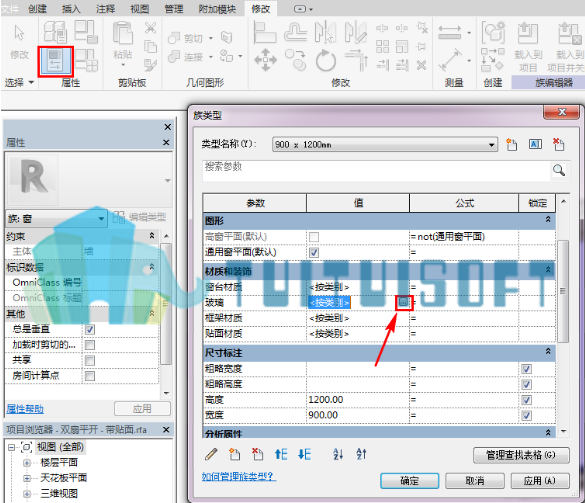Toggle 总是垂直 checkbox
The width and height of the screenshot is (585, 503).
click(x=90, y=329)
